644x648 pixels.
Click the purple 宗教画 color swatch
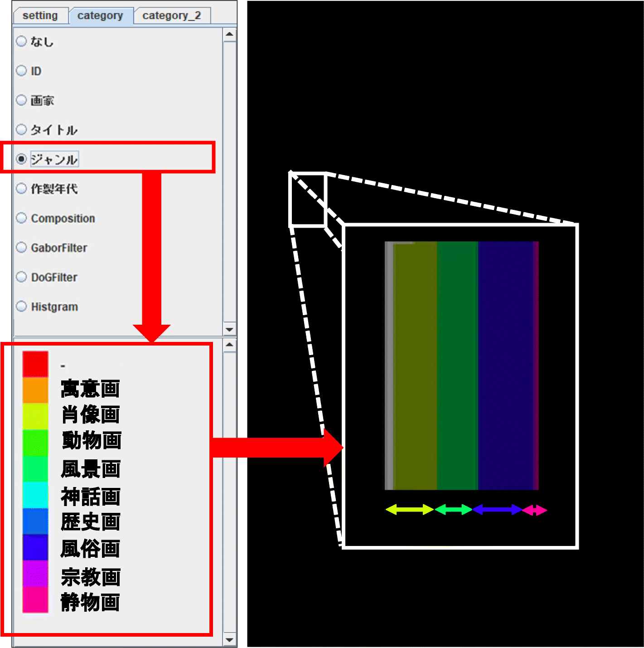click(x=35, y=574)
